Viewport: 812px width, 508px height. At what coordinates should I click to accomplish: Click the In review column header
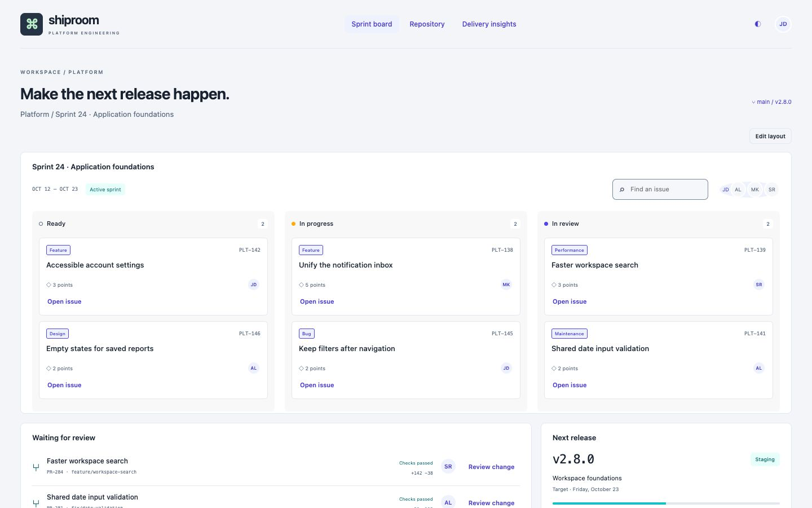566,224
